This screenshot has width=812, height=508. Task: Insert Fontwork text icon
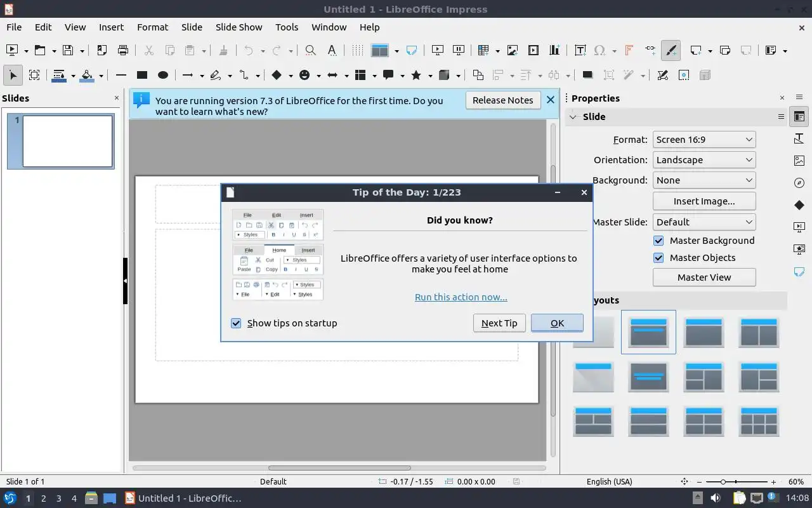629,50
